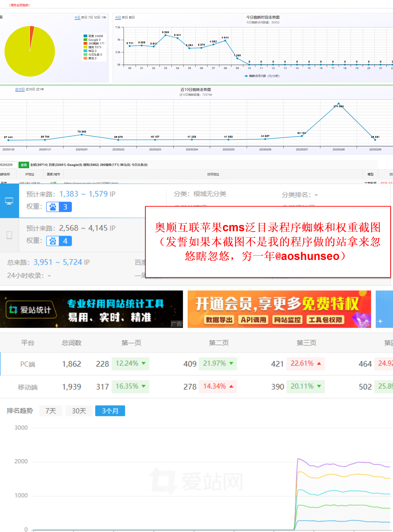
Task: Click the 移动端 row label
Action: pyautogui.click(x=28, y=387)
